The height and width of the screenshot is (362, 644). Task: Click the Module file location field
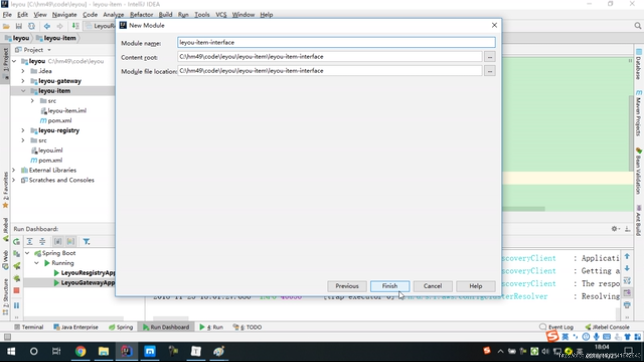point(330,71)
